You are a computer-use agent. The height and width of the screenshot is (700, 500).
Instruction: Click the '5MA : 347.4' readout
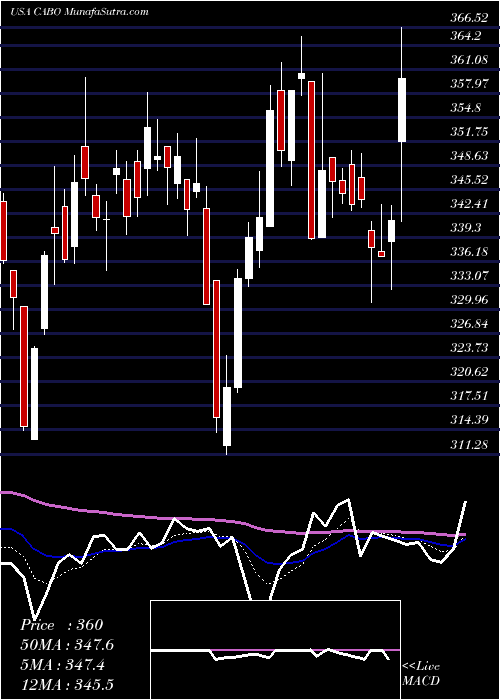coord(62,665)
